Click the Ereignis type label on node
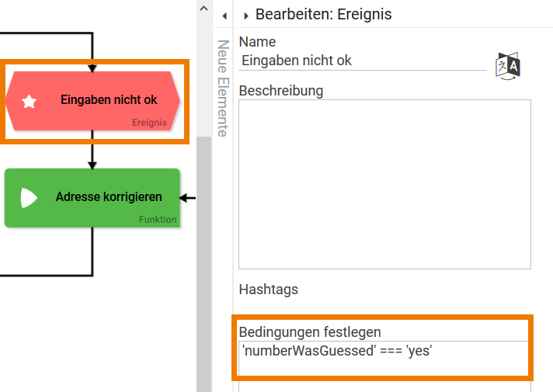The height and width of the screenshot is (392, 553). point(149,123)
